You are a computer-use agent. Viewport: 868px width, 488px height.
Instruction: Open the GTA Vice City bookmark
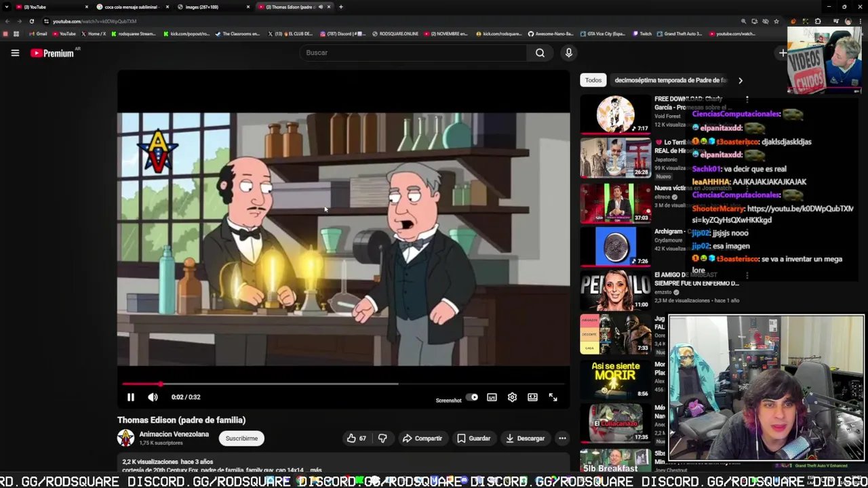[x=602, y=34]
